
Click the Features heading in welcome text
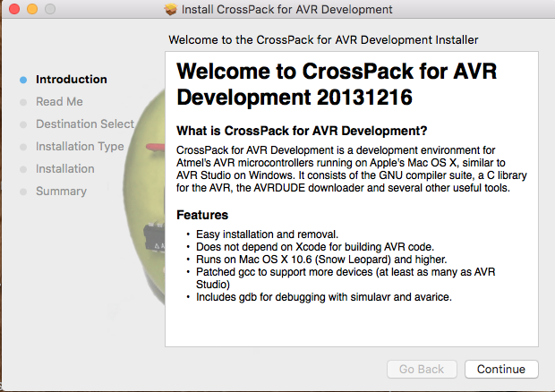click(x=202, y=215)
